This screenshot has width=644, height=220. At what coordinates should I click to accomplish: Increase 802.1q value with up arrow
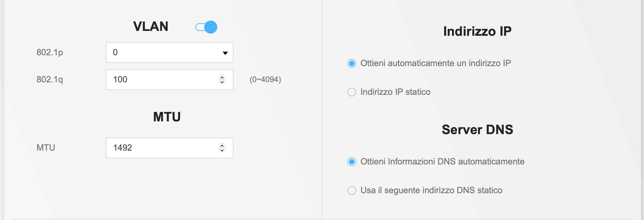click(x=222, y=77)
